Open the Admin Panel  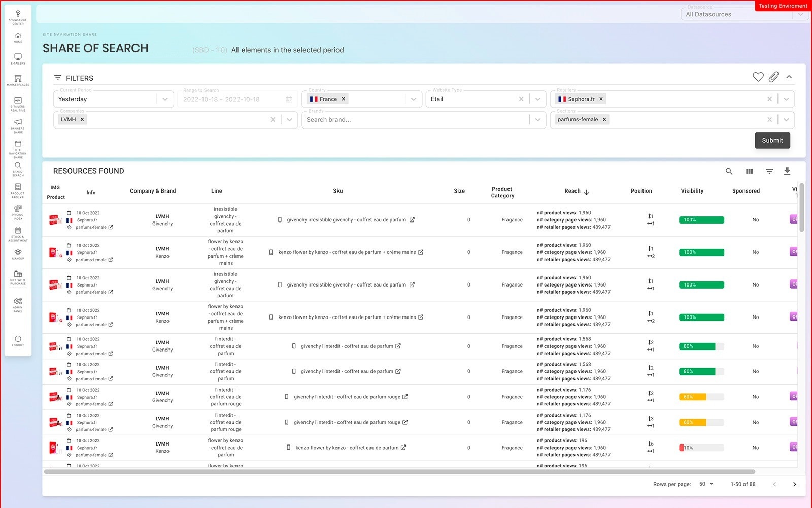(18, 305)
